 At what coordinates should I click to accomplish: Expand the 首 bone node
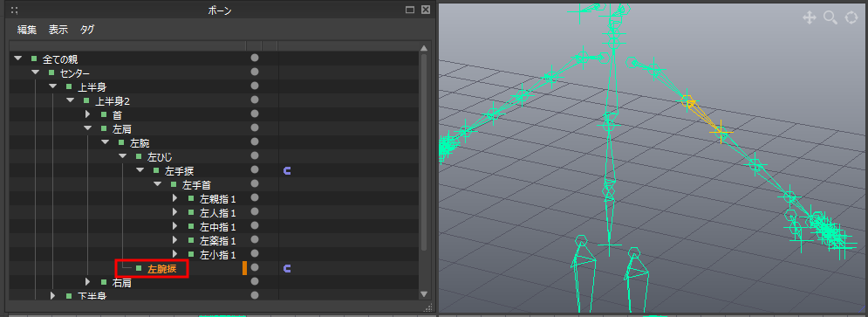pos(87,114)
